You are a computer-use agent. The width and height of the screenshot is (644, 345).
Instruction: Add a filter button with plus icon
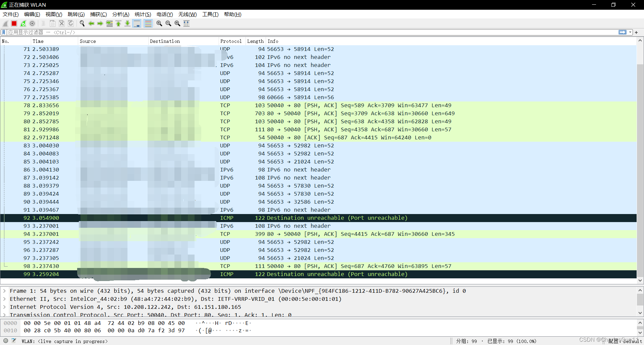[x=636, y=32]
